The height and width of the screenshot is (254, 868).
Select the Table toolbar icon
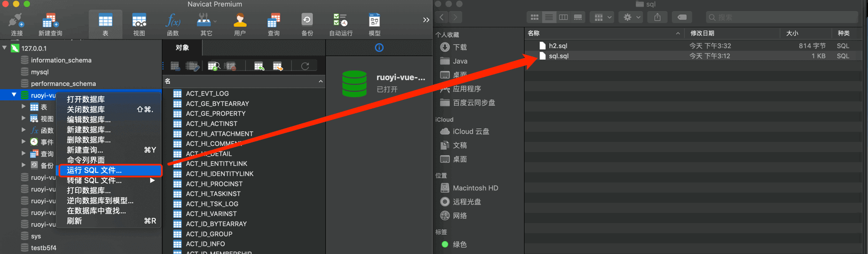(105, 24)
